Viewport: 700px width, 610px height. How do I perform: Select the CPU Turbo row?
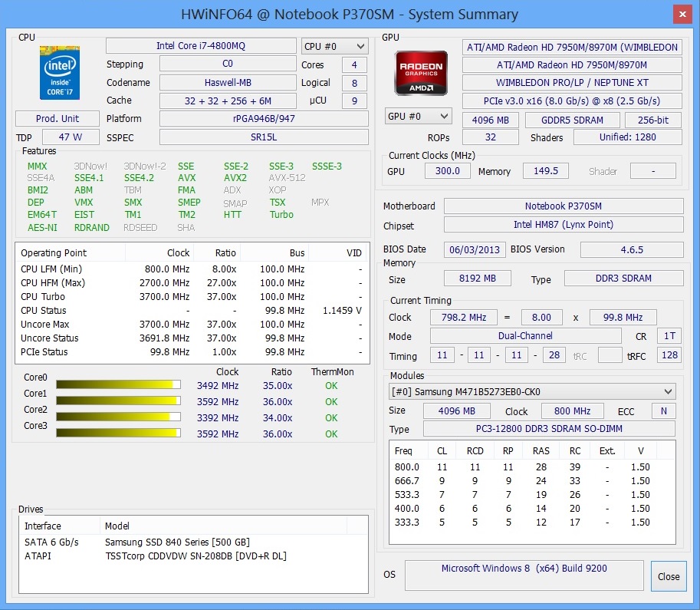pyautogui.click(x=192, y=297)
